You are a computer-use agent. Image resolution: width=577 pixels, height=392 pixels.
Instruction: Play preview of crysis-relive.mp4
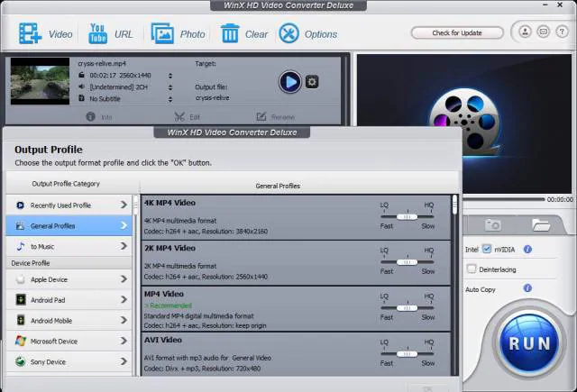(290, 82)
